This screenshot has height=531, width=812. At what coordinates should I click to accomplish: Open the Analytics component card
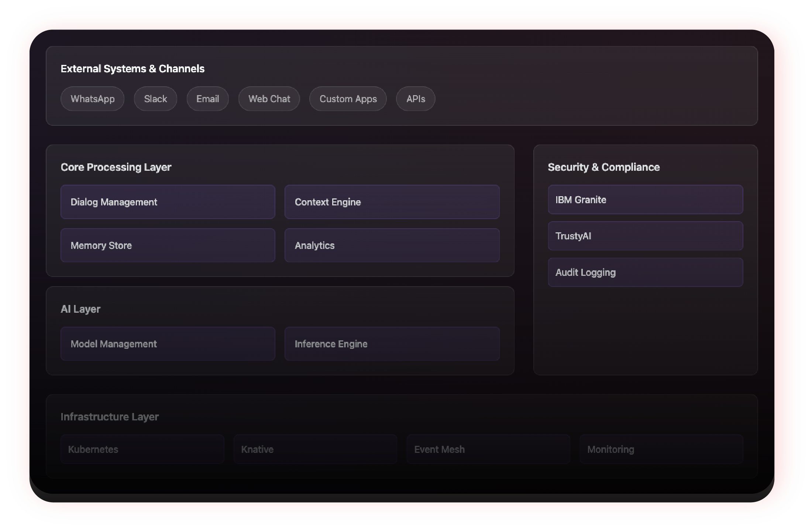click(392, 246)
